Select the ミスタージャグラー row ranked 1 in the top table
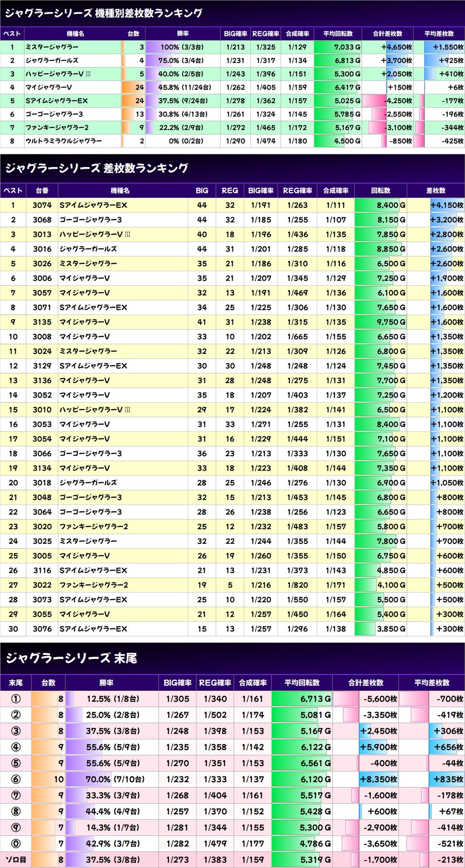This screenshot has height=868, width=465. tap(232, 47)
